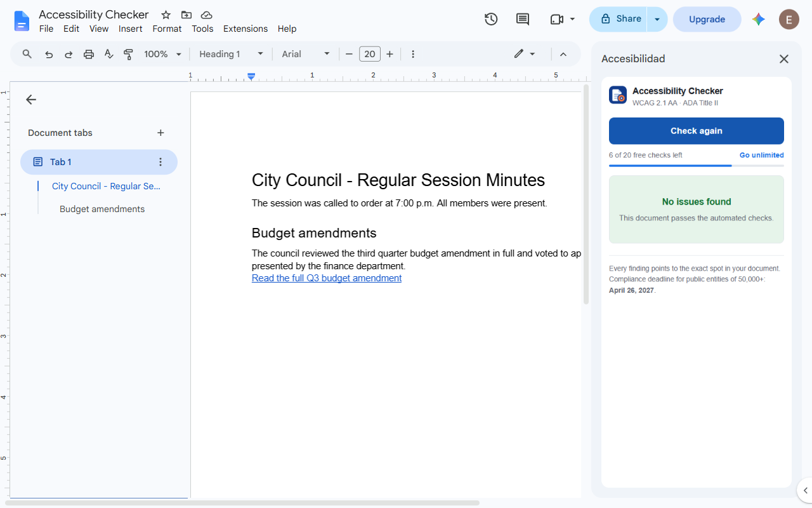Open version history clock icon

pyautogui.click(x=491, y=19)
